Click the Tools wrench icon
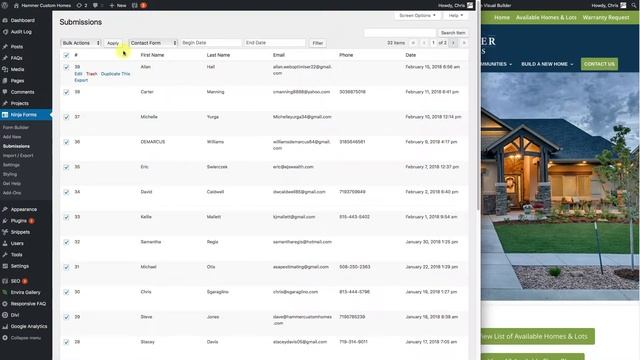640x360 pixels. 5,255
